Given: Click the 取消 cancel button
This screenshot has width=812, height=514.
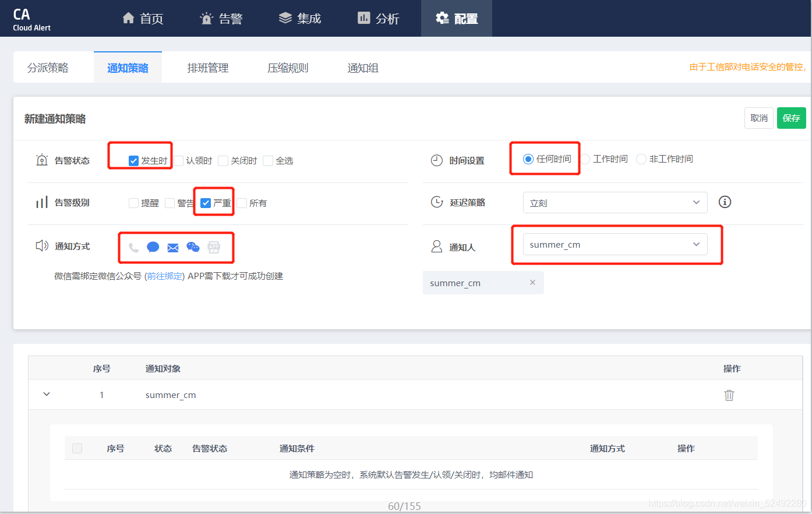Looking at the screenshot, I should click(759, 118).
